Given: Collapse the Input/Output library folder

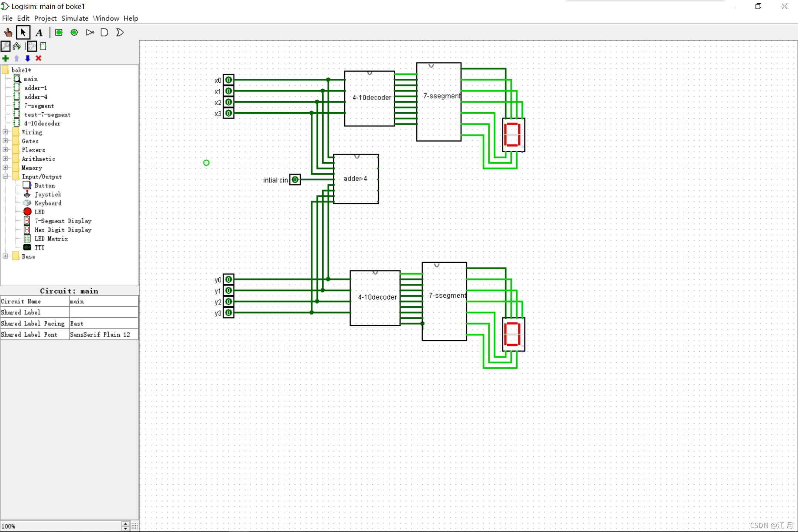Looking at the screenshot, I should coord(5,176).
